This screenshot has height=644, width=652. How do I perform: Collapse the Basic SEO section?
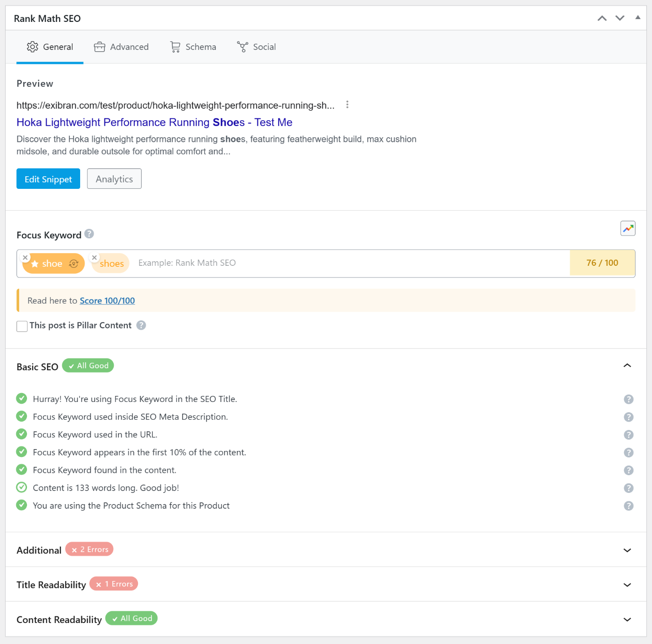click(x=626, y=366)
